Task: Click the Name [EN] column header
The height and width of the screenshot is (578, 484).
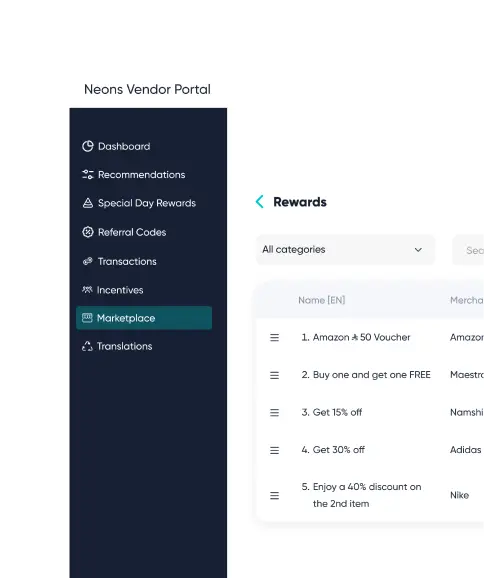Action: [322, 300]
